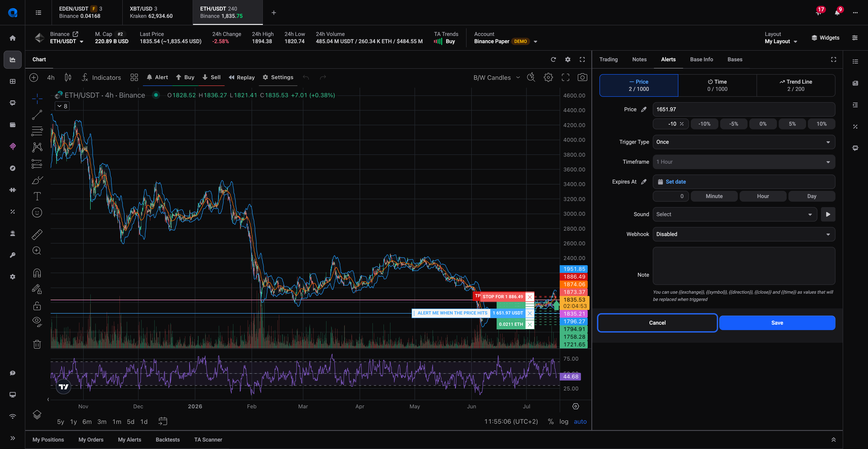
Task: Select the trend line drawing tool
Action: [37, 115]
